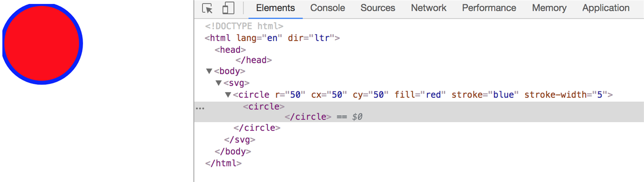Viewport: 644px width, 182px height.
Task: Click the fill="red" attribute value
Action: click(433, 94)
